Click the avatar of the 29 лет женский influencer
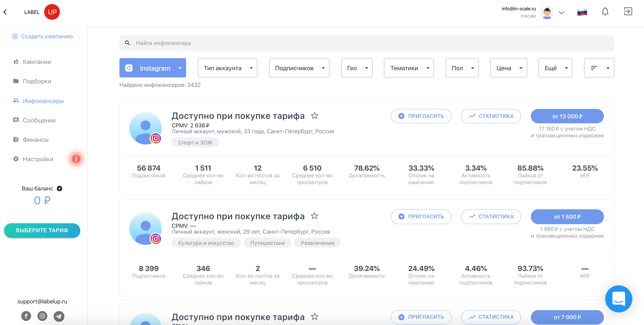Image resolution: width=644 pixels, height=325 pixels. (x=145, y=228)
